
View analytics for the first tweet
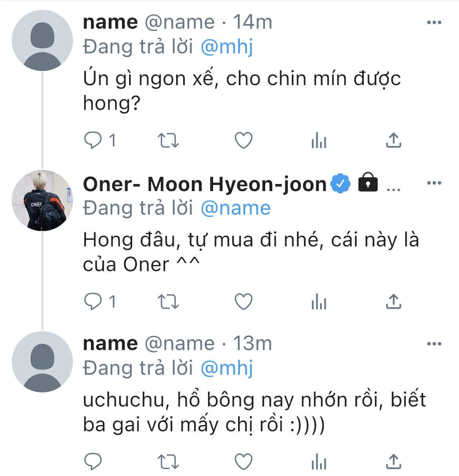tap(319, 140)
